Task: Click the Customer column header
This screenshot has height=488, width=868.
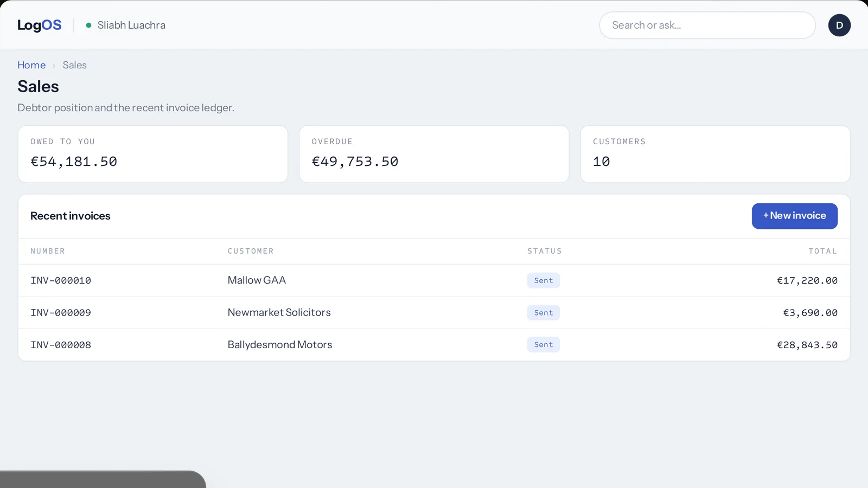Action: [x=251, y=251]
